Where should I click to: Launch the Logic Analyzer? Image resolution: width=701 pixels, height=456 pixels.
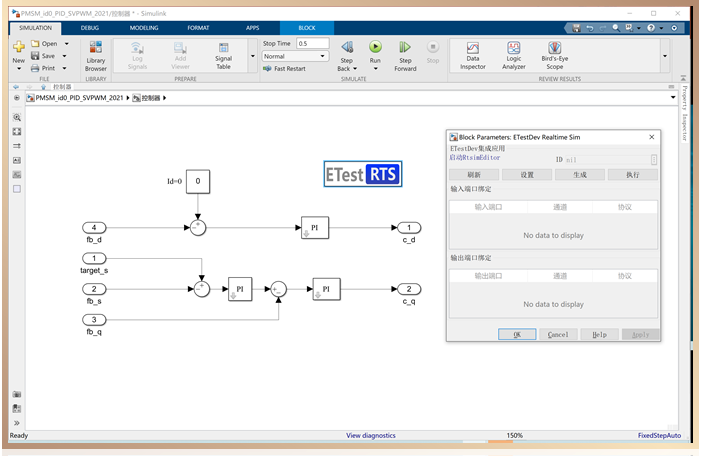click(x=514, y=56)
